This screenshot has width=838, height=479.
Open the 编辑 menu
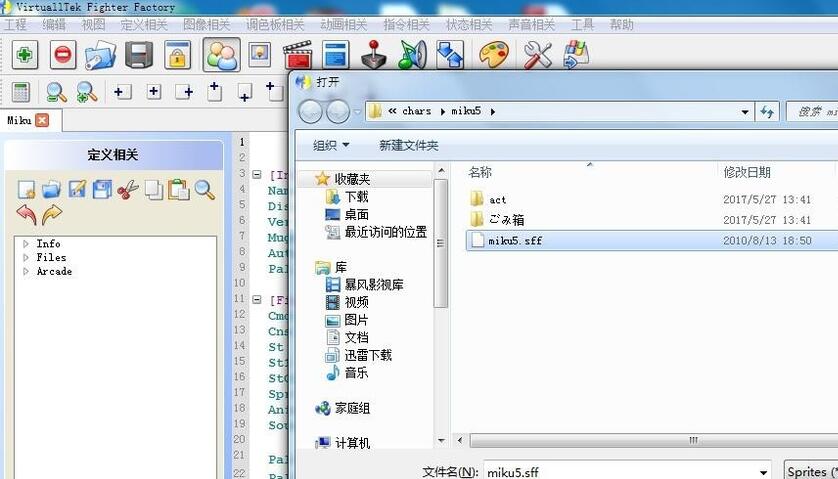(x=54, y=25)
